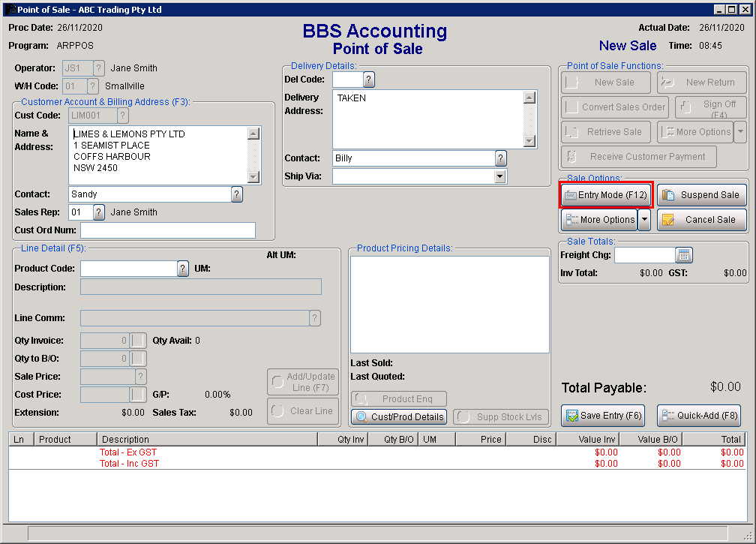
Task: Click lookup icon beside Delivery Contact Billy
Action: click(501, 158)
